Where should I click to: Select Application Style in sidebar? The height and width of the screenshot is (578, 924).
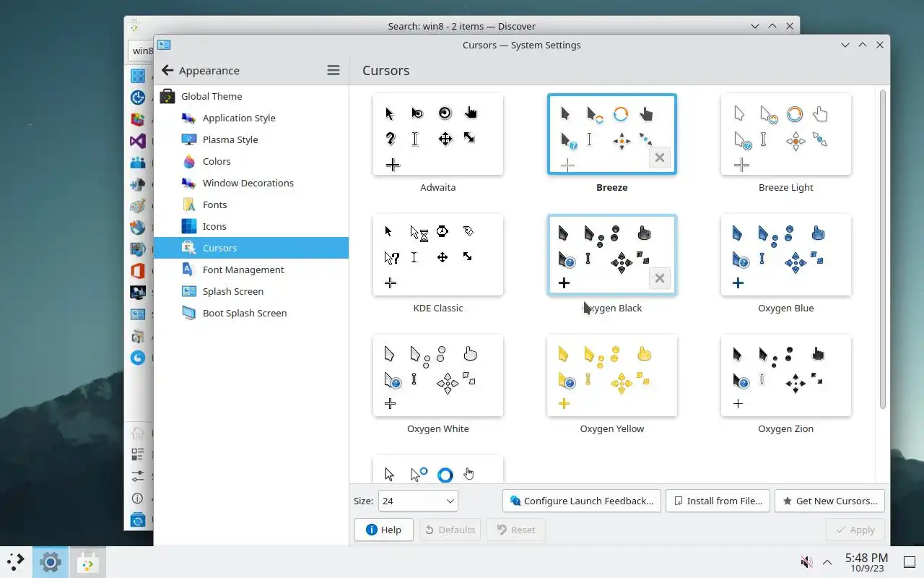point(251,118)
